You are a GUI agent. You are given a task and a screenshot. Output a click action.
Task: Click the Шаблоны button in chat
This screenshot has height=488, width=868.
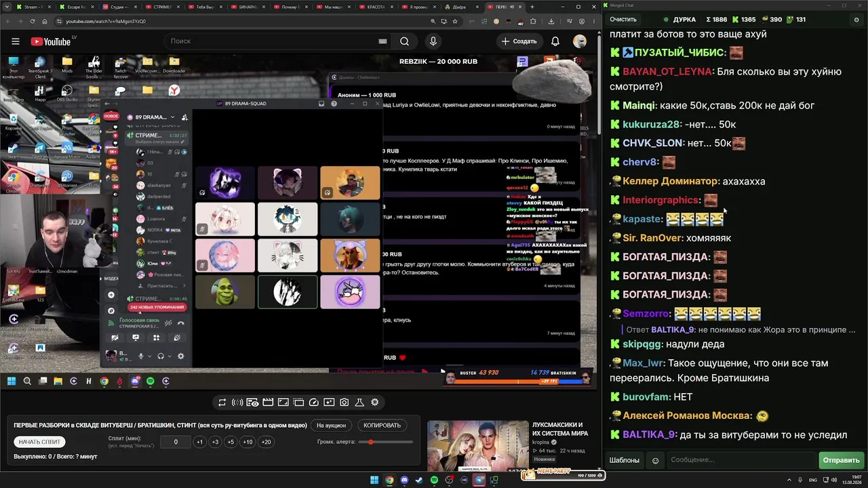pos(624,460)
